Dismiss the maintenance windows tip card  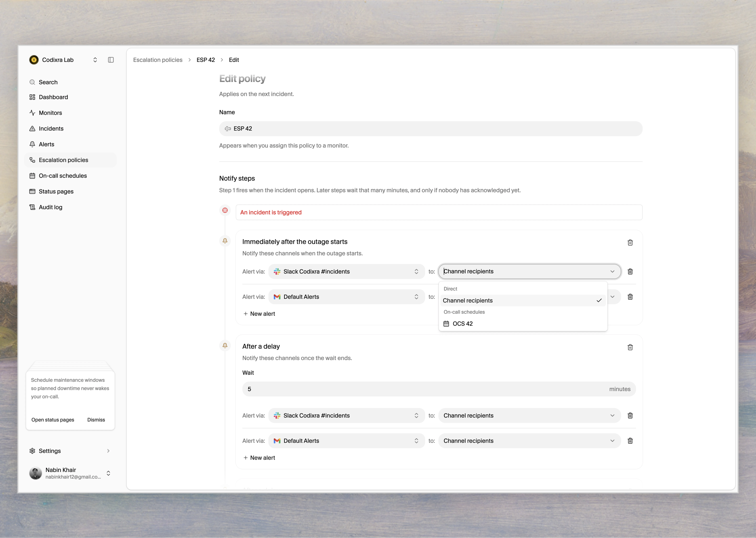pyautogui.click(x=96, y=420)
